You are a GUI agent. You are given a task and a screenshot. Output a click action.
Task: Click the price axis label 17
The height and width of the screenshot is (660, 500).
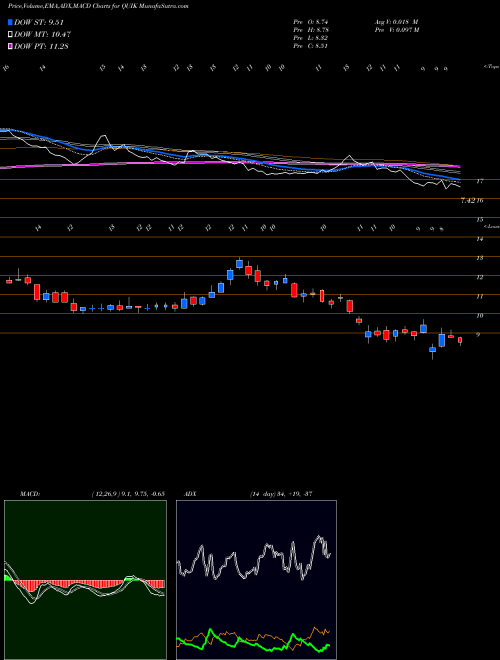[x=479, y=181]
